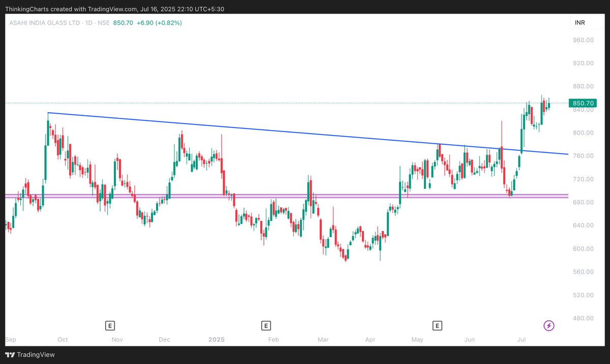Click the 720.00 price axis label
610x364 pixels.
coord(583,179)
